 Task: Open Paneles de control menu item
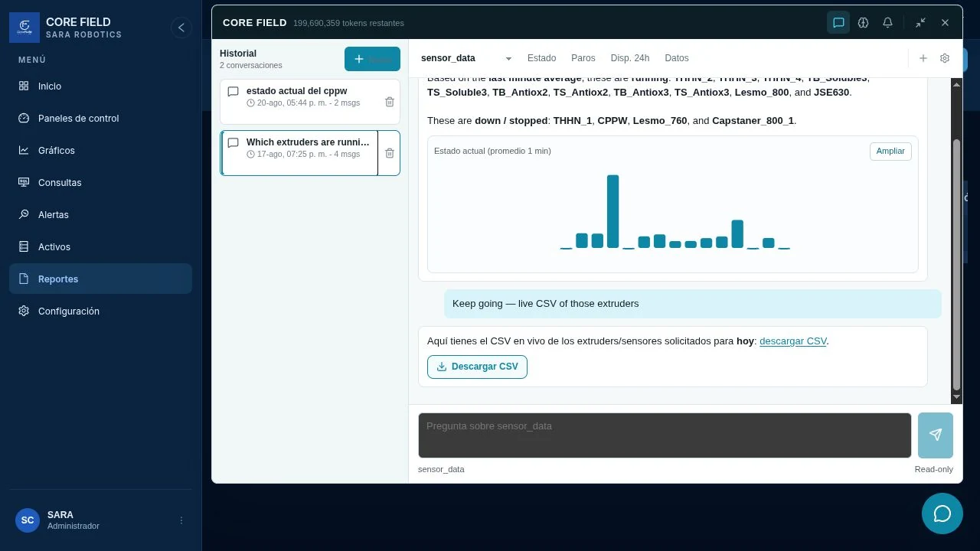(x=100, y=119)
